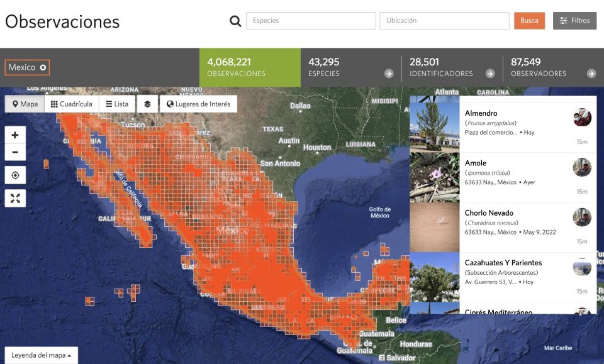This screenshot has height=364, width=604.
Task: Open map layers selector icon
Action: pos(147,104)
